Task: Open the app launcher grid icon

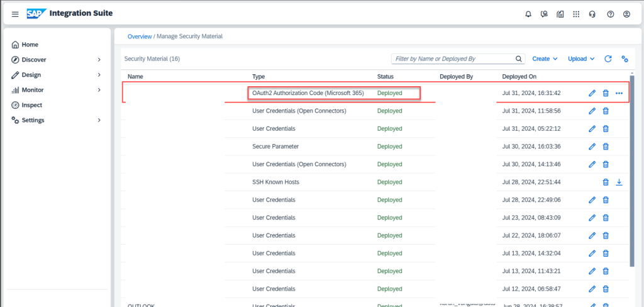Action: 577,14
